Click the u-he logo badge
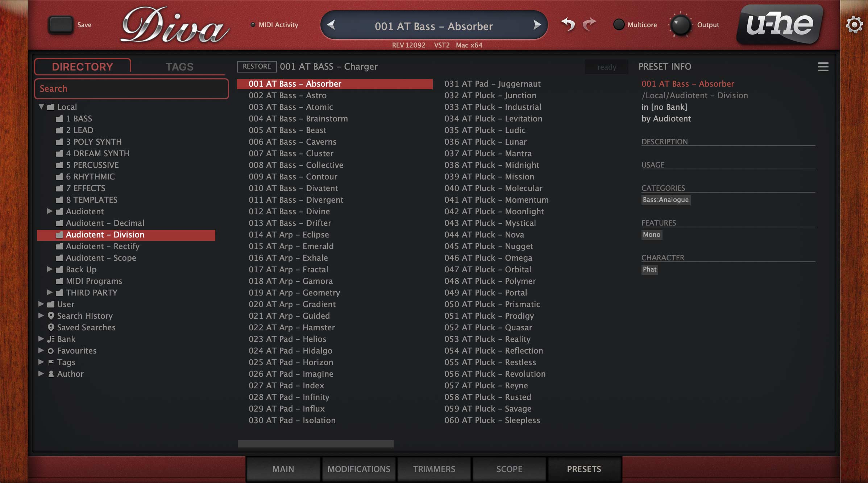 pyautogui.click(x=780, y=25)
